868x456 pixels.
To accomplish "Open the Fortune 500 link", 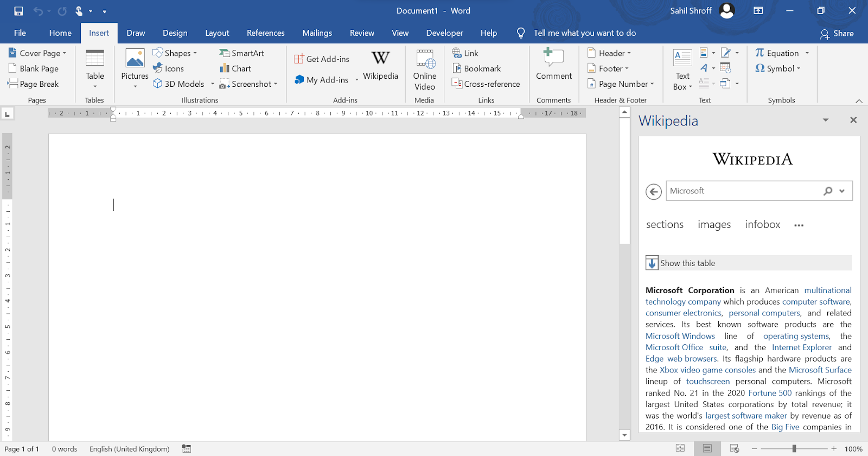I will [x=770, y=393].
